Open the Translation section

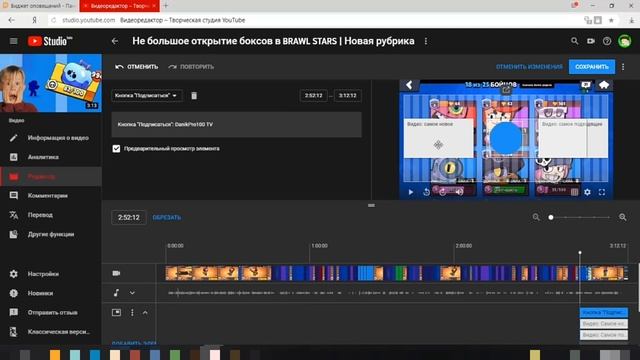tap(51, 215)
